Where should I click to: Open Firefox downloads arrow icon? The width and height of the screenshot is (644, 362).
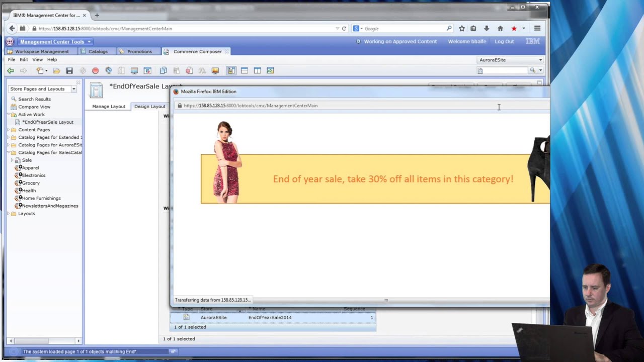(x=487, y=29)
